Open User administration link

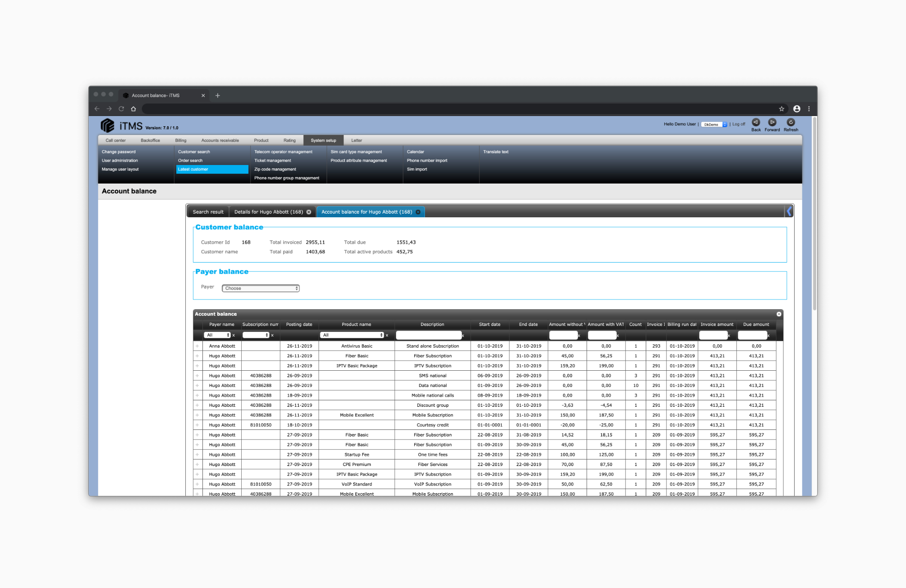pos(120,161)
